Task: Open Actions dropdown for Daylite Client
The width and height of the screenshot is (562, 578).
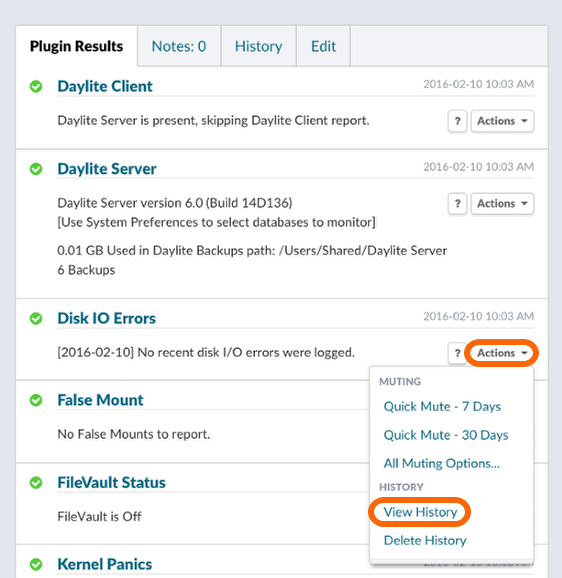Action: click(502, 121)
